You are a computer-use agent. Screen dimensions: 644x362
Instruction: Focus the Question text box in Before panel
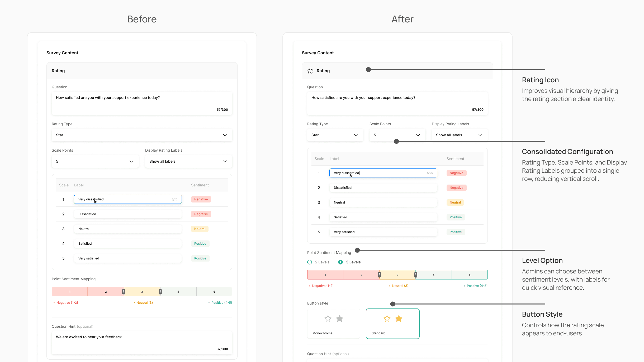coord(142,103)
